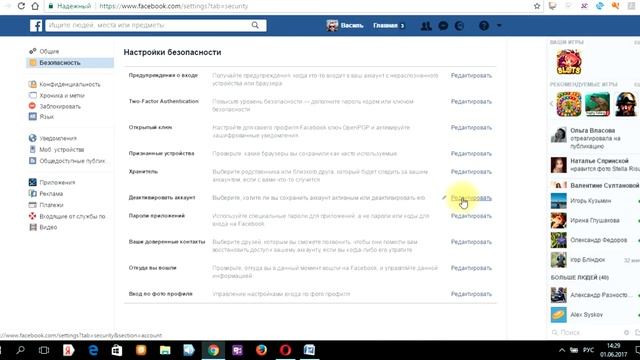The height and width of the screenshot is (360, 640).
Task: Switch keyboard language РУС indicator
Action: [x=588, y=350]
